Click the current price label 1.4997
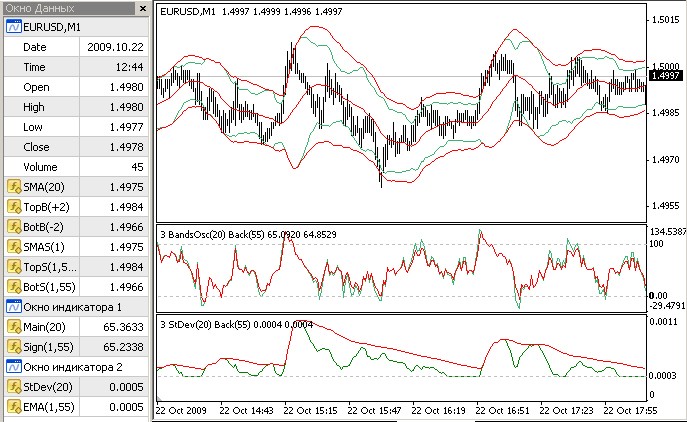Screen dimensions: 687x422 tap(664, 76)
